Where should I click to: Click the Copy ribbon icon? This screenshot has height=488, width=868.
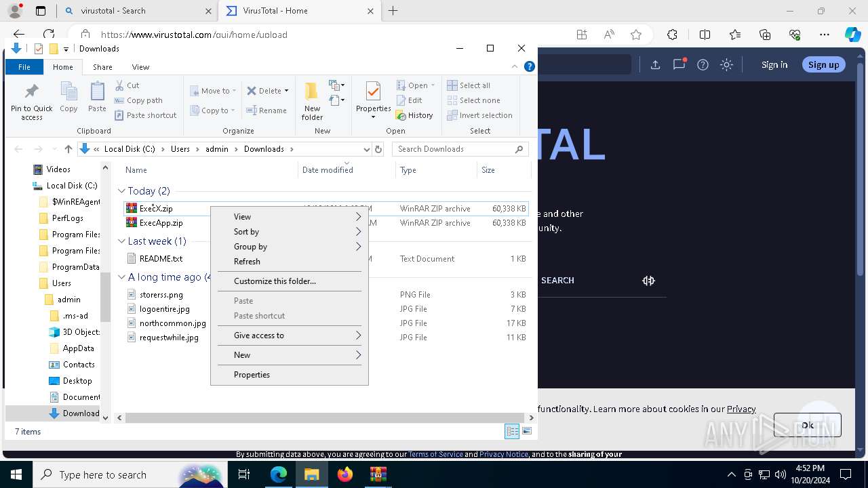pos(68,97)
